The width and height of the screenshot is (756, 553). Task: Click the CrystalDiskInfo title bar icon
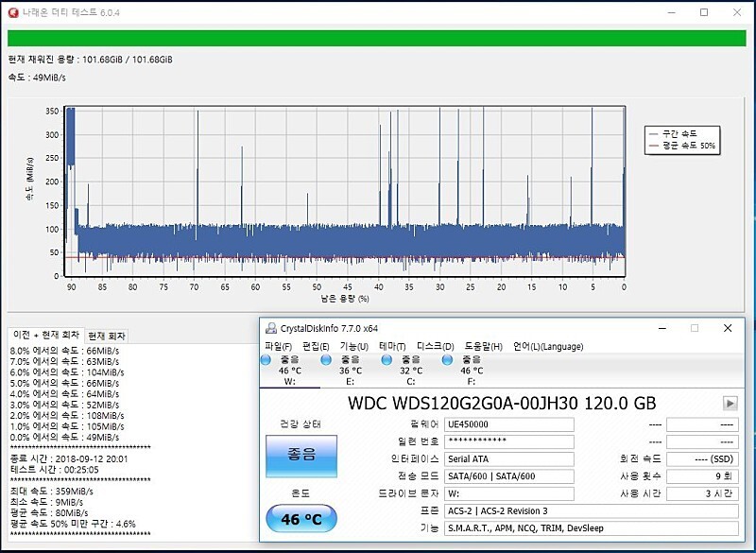271,328
